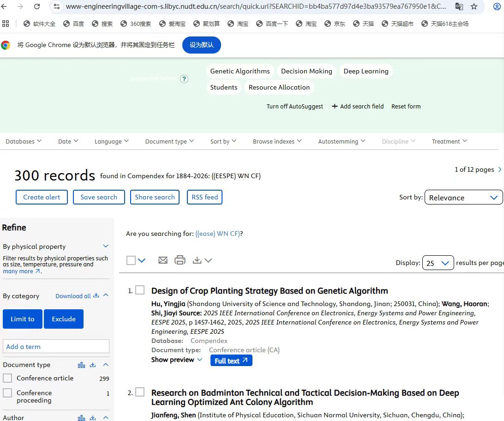Click the Create alert button
The image size is (504, 421).
[42, 197]
